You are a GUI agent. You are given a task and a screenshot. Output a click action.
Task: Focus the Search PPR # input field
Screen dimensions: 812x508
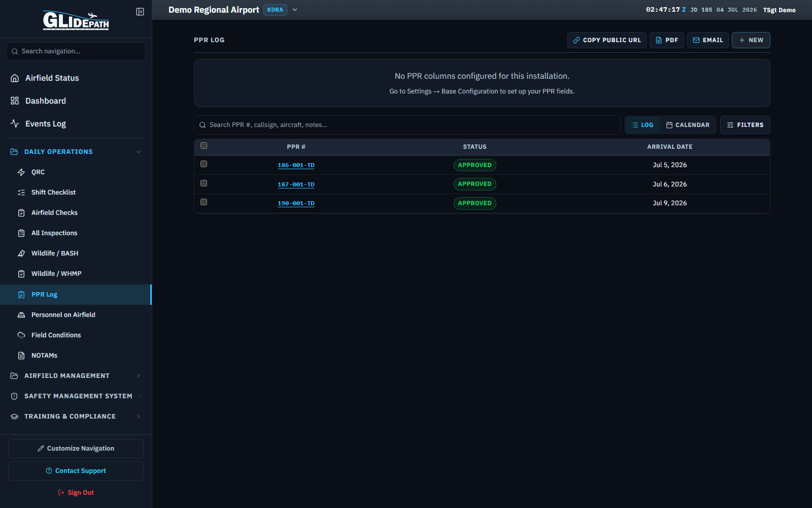click(x=407, y=125)
